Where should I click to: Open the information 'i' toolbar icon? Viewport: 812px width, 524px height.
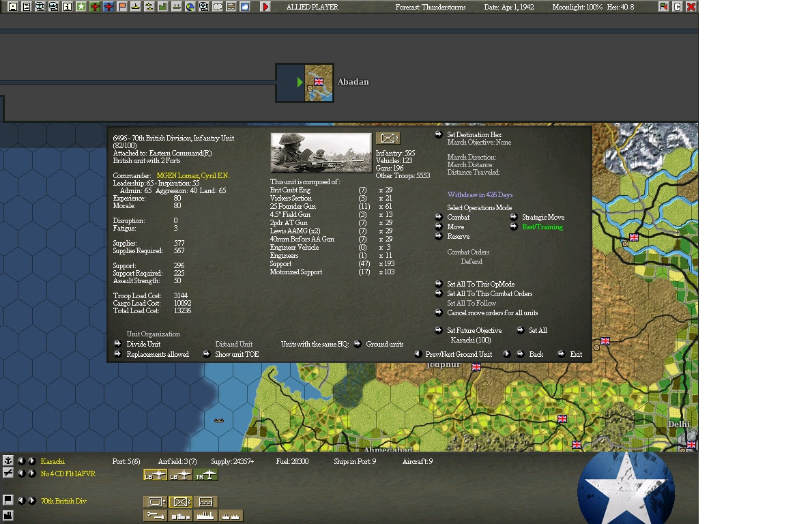coord(68,7)
